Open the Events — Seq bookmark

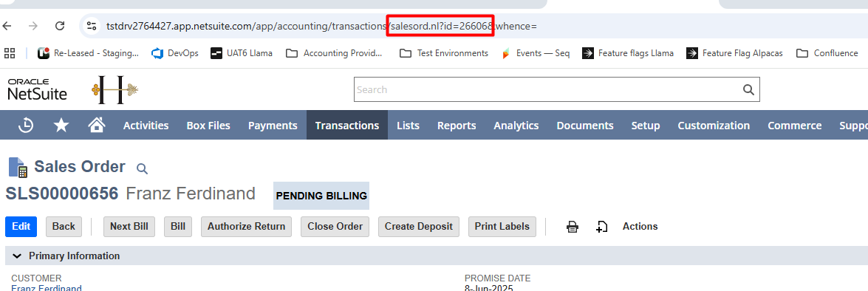coord(536,53)
